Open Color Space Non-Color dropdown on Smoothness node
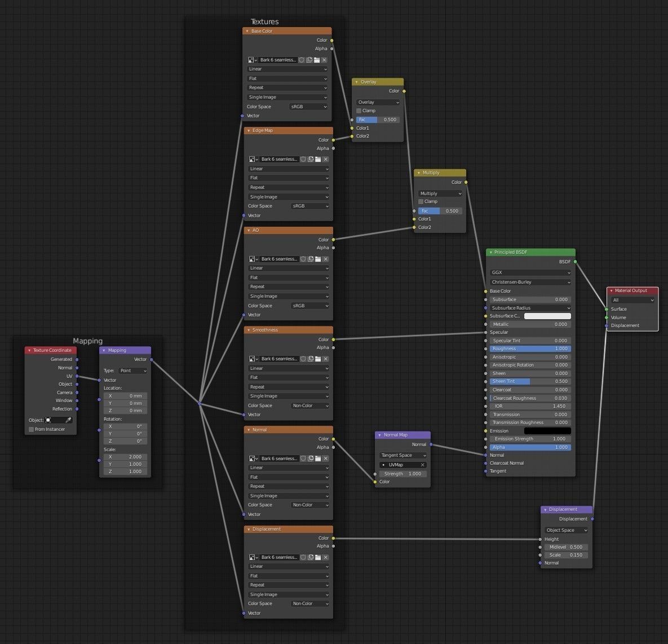 310,406
